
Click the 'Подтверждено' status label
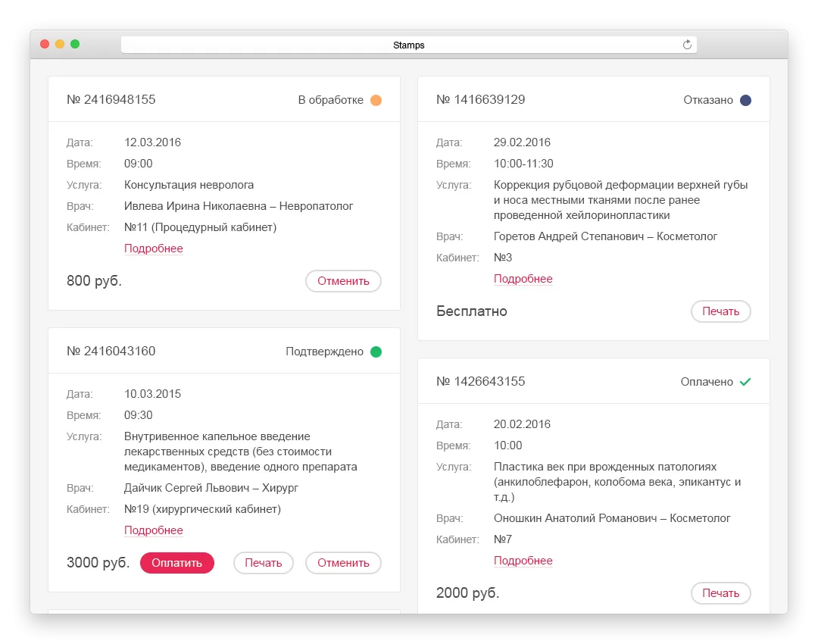click(324, 352)
